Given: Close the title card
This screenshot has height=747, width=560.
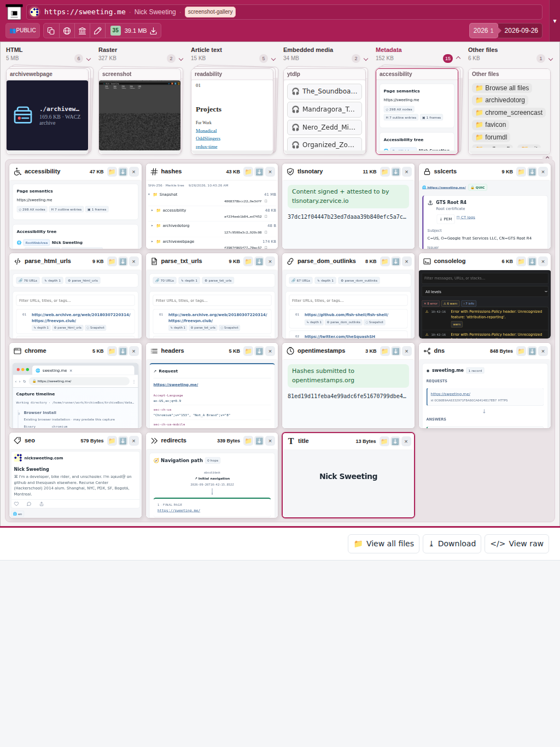Looking at the screenshot, I should click(x=406, y=441).
